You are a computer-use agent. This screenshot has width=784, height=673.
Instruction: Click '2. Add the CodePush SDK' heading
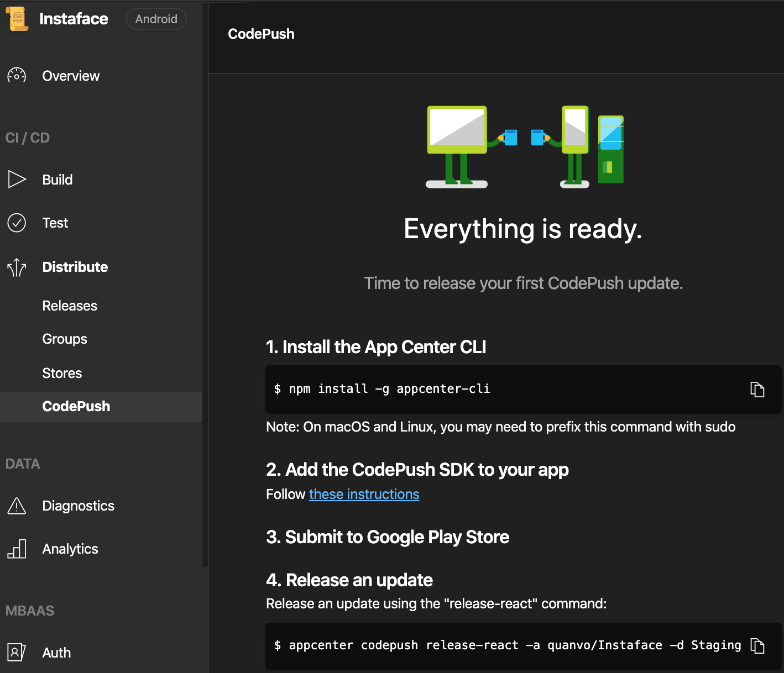(x=417, y=470)
